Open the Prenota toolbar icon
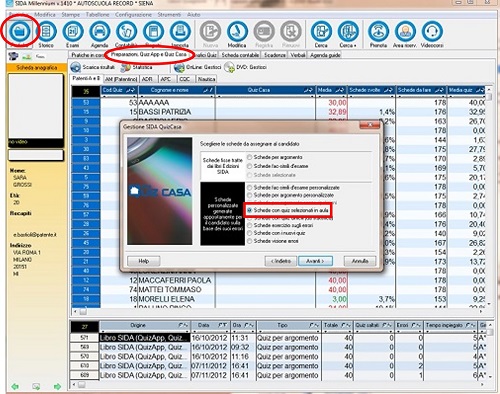 (378, 31)
